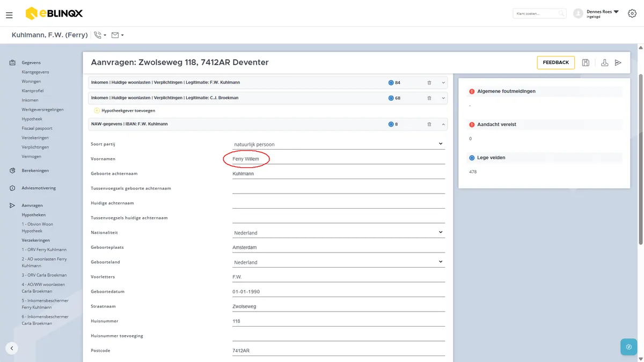Screen dimensions: 644x362
Task: Open 1 - Obvion Woon Hypotheek request
Action: 38,227
